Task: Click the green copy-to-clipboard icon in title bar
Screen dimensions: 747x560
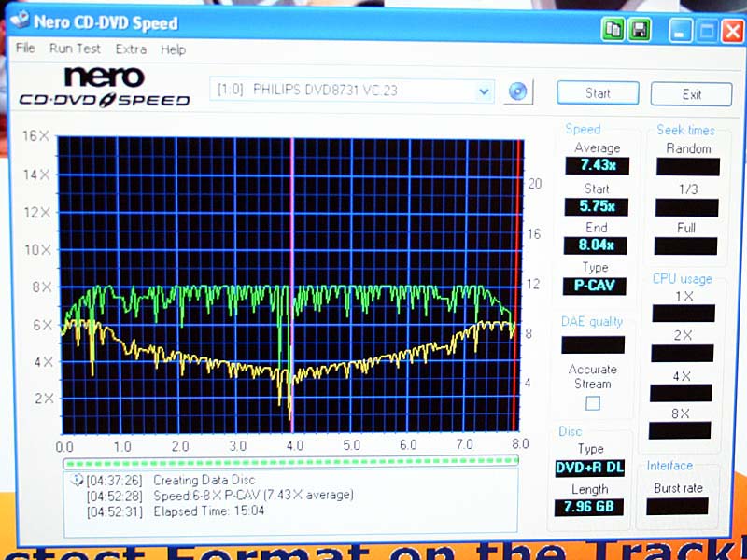Action: tap(613, 31)
